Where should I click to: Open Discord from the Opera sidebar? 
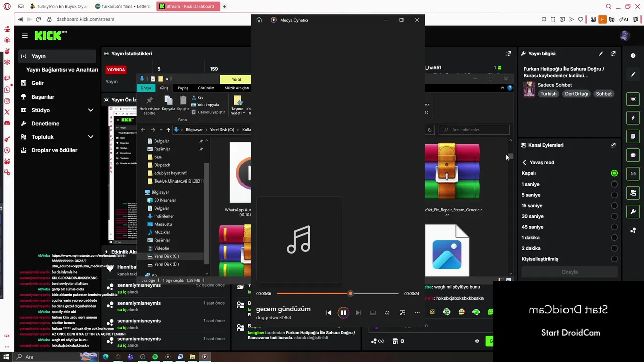(7, 123)
